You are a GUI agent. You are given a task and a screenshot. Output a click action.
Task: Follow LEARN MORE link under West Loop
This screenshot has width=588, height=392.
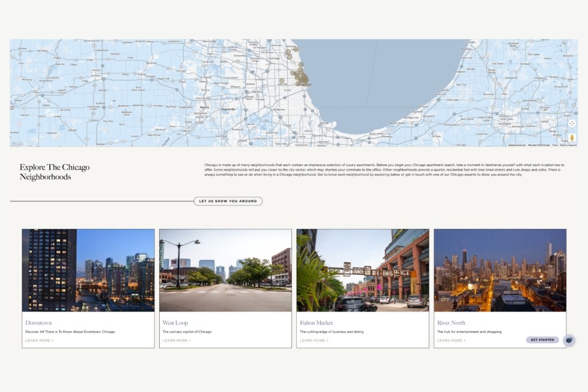(x=177, y=341)
